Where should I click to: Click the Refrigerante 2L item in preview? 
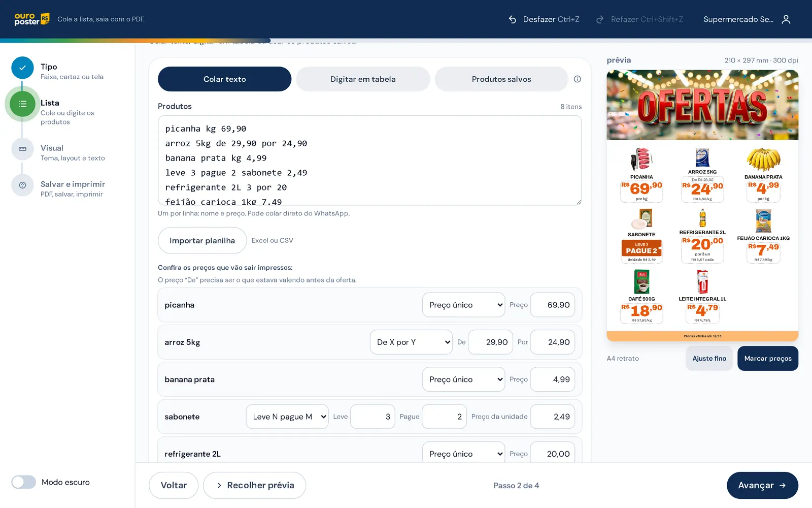pyautogui.click(x=702, y=237)
